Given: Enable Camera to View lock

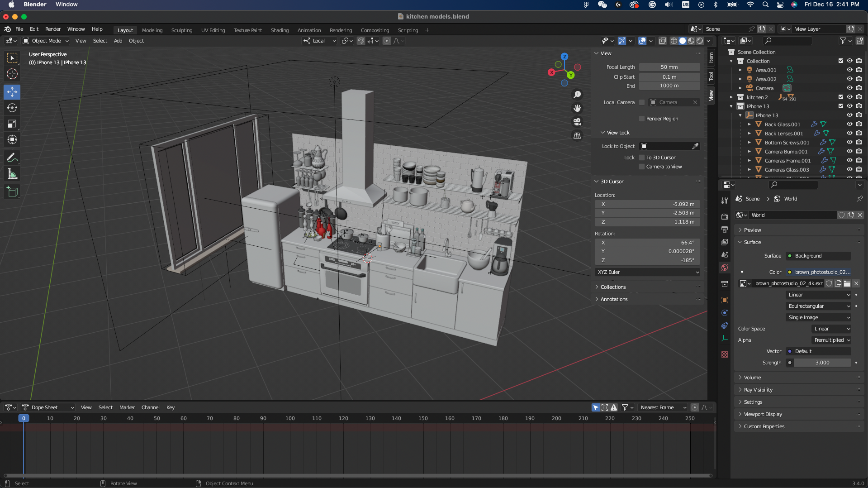Looking at the screenshot, I should [x=642, y=167].
